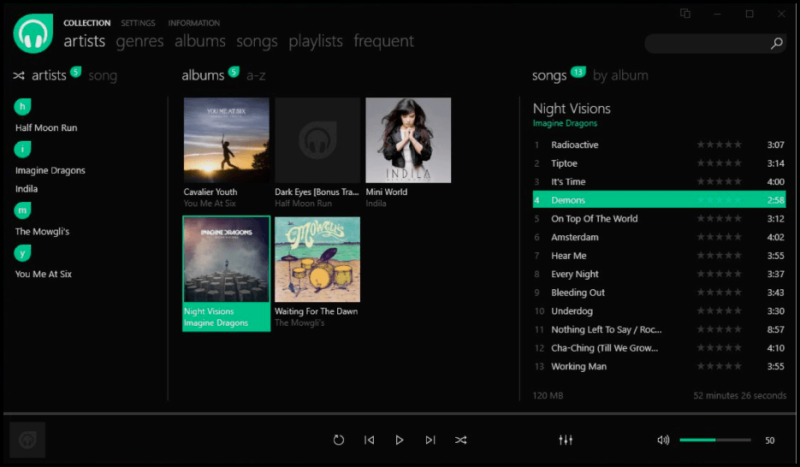Screen dimensions: 800x467
Task: Open Mini World album cover
Action: [408, 140]
